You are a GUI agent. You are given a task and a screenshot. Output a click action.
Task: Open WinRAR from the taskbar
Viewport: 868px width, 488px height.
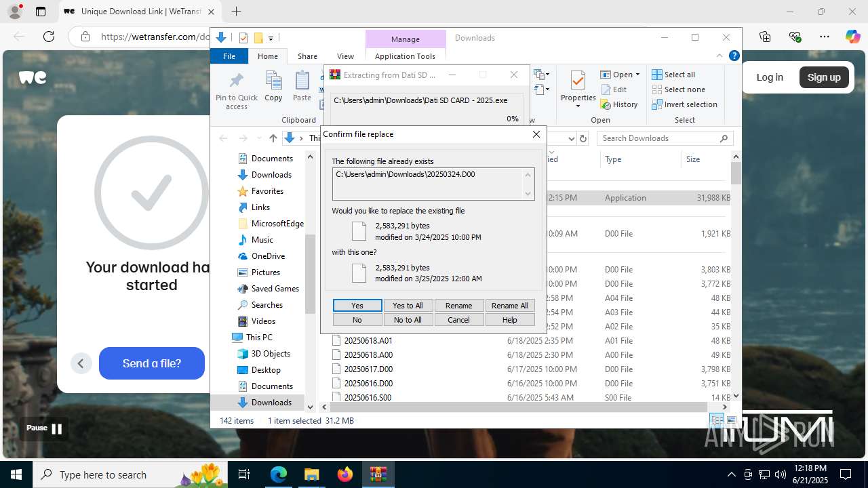[x=378, y=474]
